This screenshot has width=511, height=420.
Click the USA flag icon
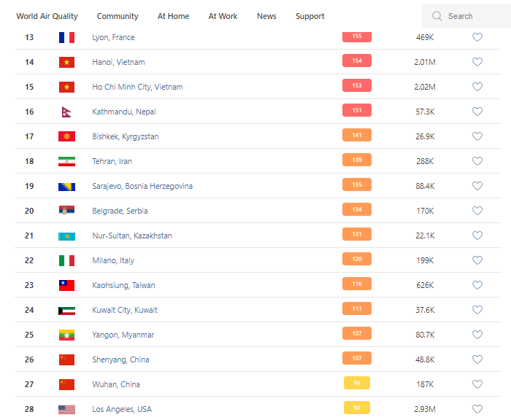click(x=66, y=409)
